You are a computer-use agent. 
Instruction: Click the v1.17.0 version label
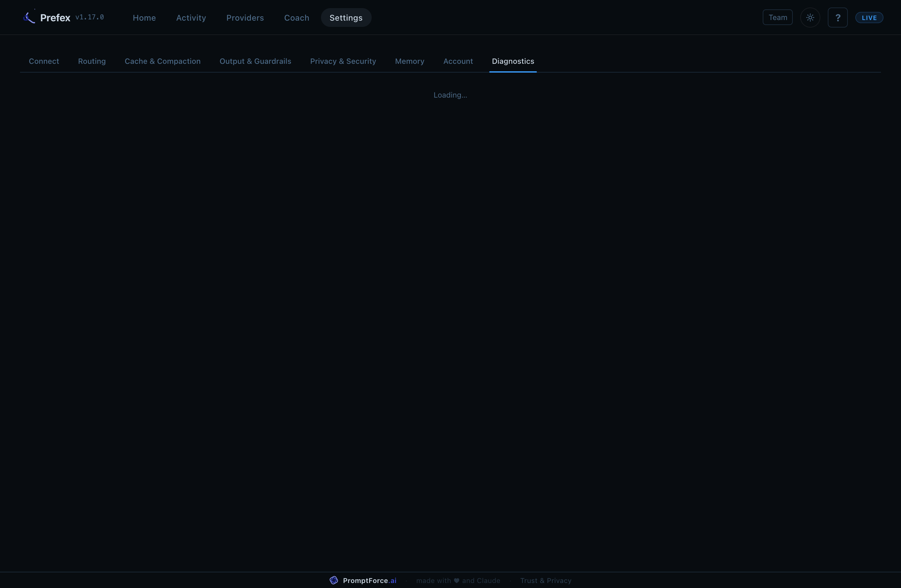click(90, 17)
